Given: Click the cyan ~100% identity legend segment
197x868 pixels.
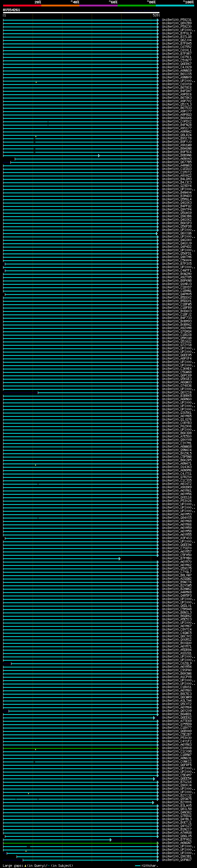Looking at the screenshot, I should pyautogui.click(x=175, y=6).
